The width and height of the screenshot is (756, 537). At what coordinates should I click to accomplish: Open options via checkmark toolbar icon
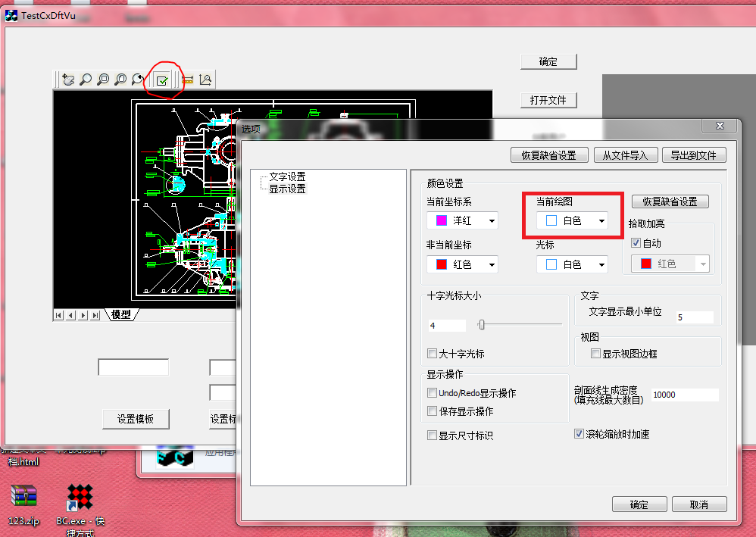click(x=162, y=80)
